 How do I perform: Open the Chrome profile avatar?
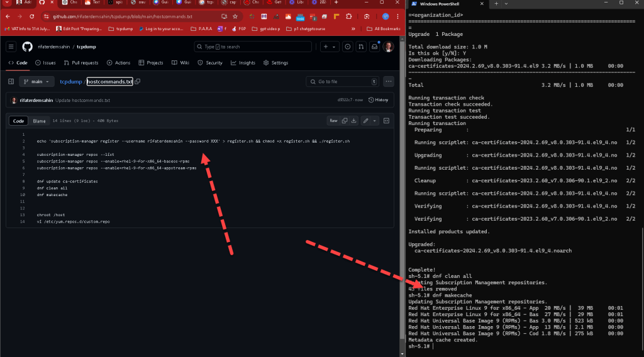pyautogui.click(x=386, y=16)
